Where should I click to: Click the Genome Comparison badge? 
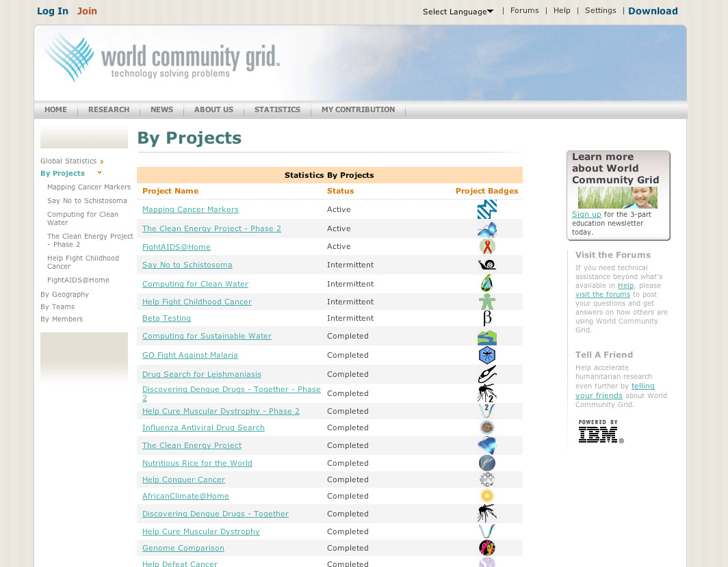[x=486, y=548]
